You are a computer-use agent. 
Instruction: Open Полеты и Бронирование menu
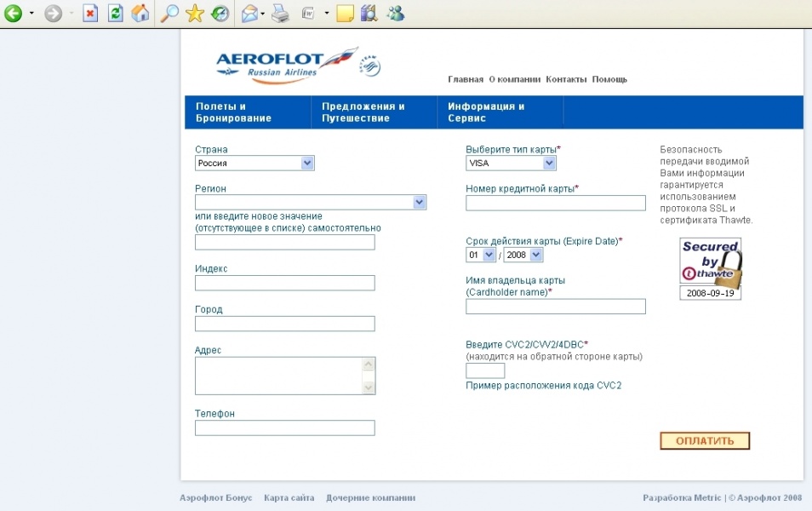233,112
